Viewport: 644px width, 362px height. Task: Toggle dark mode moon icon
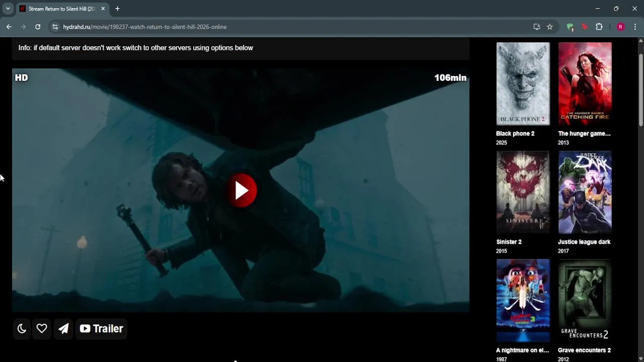22,328
